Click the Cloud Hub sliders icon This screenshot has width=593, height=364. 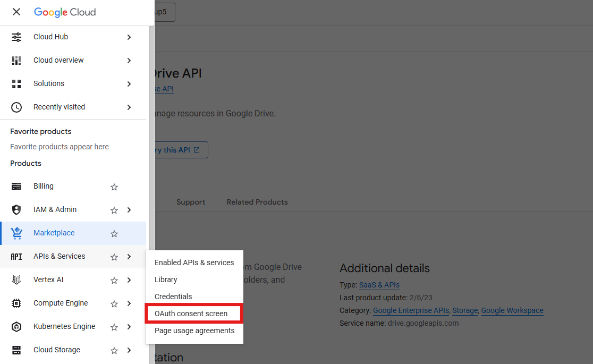16,37
